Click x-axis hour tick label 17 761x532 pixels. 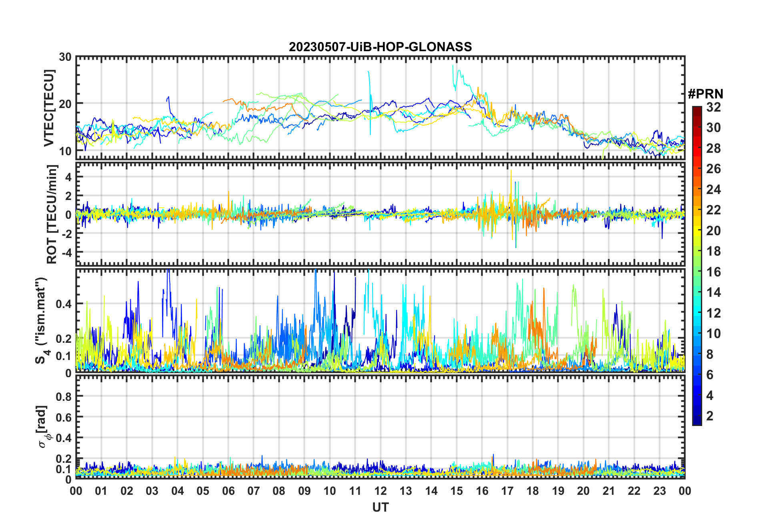[x=507, y=491]
